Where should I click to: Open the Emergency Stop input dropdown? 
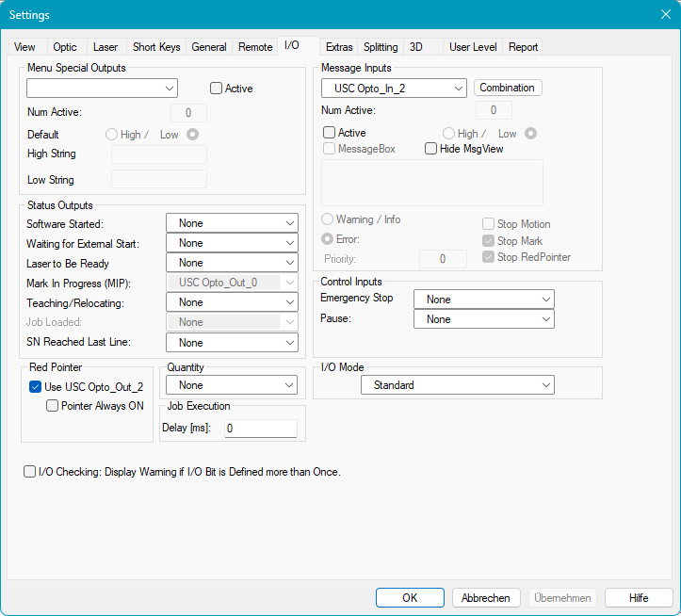coord(484,300)
